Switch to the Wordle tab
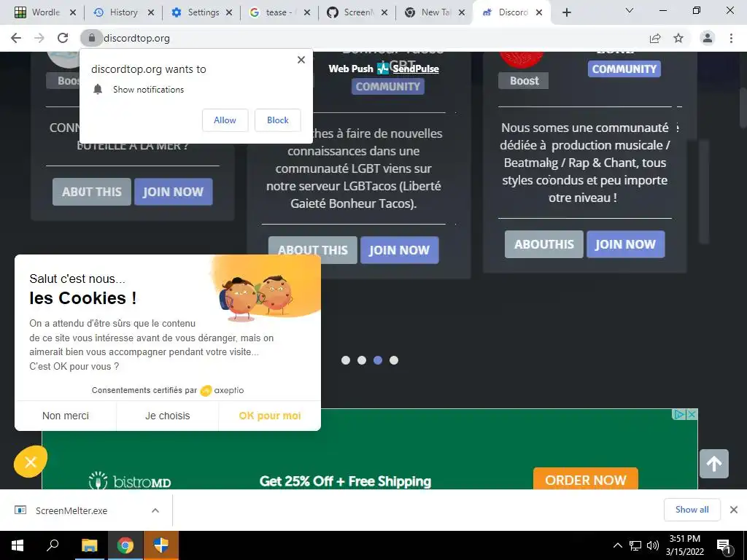This screenshot has width=747, height=560. (38, 12)
